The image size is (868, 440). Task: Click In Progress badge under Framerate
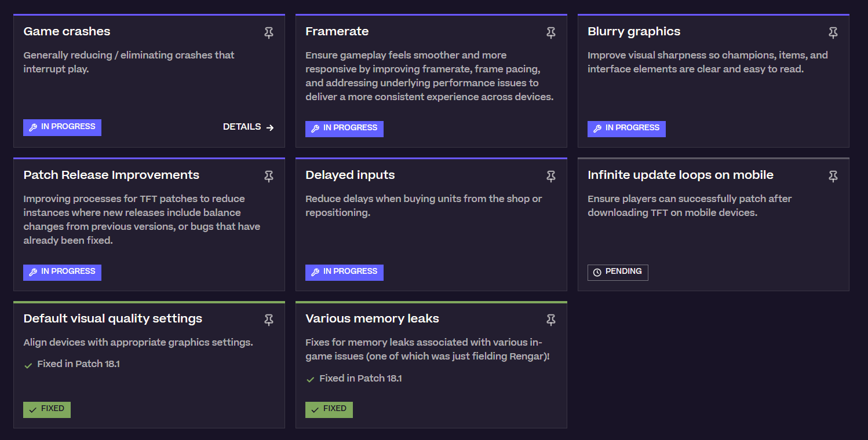pos(344,129)
